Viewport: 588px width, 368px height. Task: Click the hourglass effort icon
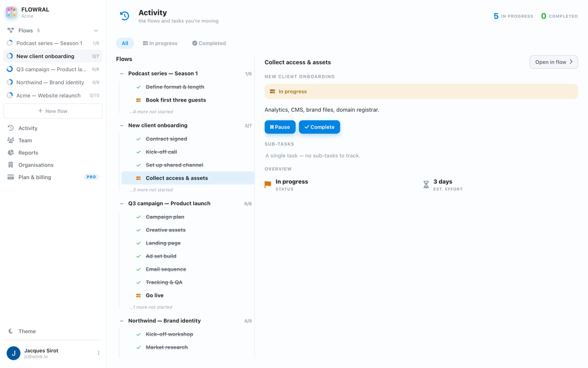(x=426, y=184)
